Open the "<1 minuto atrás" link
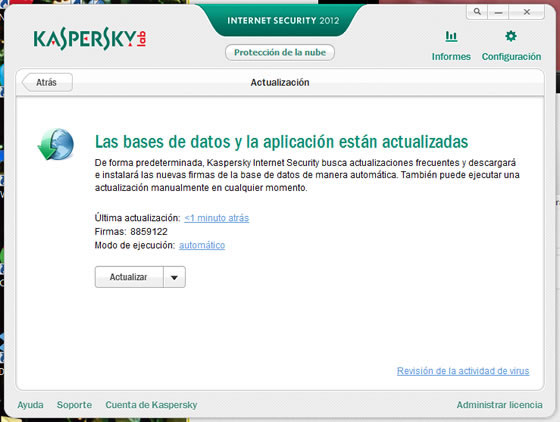Image resolution: width=560 pixels, height=422 pixels. click(x=216, y=218)
